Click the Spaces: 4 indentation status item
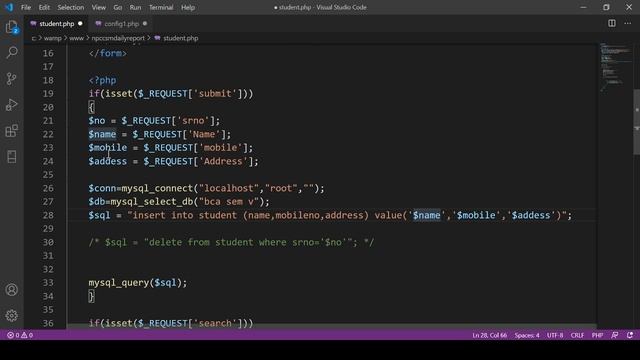This screenshot has width=640, height=360. pyautogui.click(x=527, y=335)
